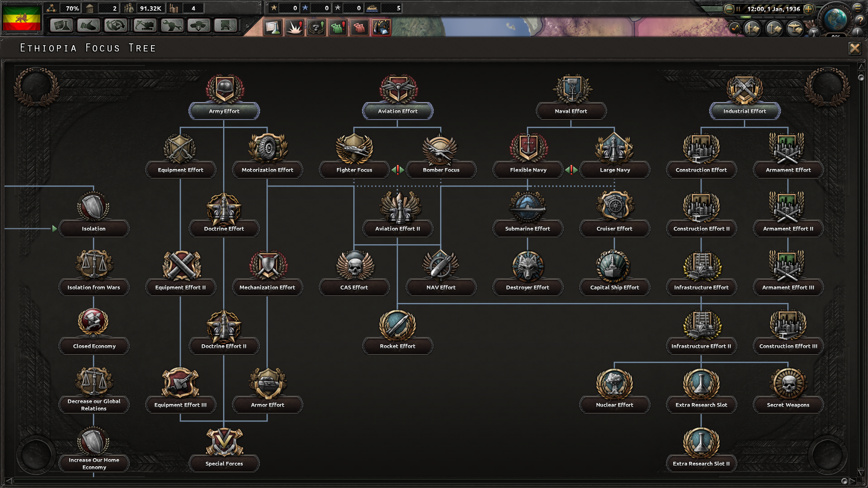Open the Construction crane button

tap(145, 26)
